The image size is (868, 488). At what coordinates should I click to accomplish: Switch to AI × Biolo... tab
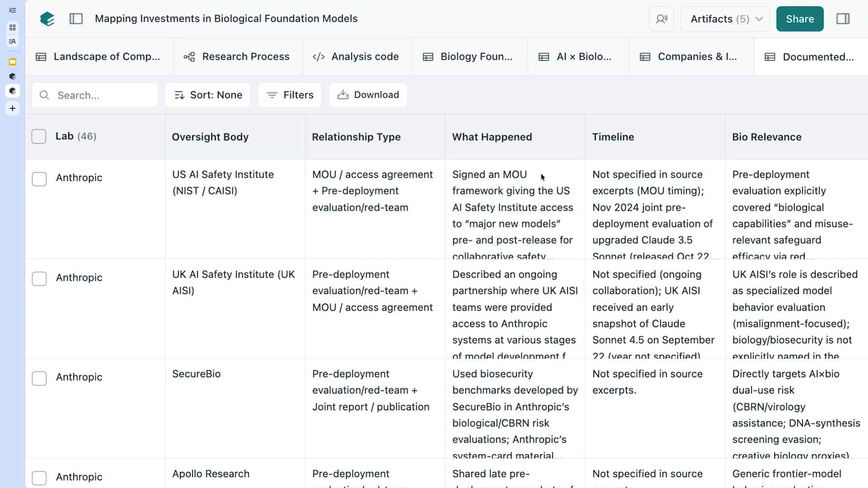pyautogui.click(x=578, y=57)
